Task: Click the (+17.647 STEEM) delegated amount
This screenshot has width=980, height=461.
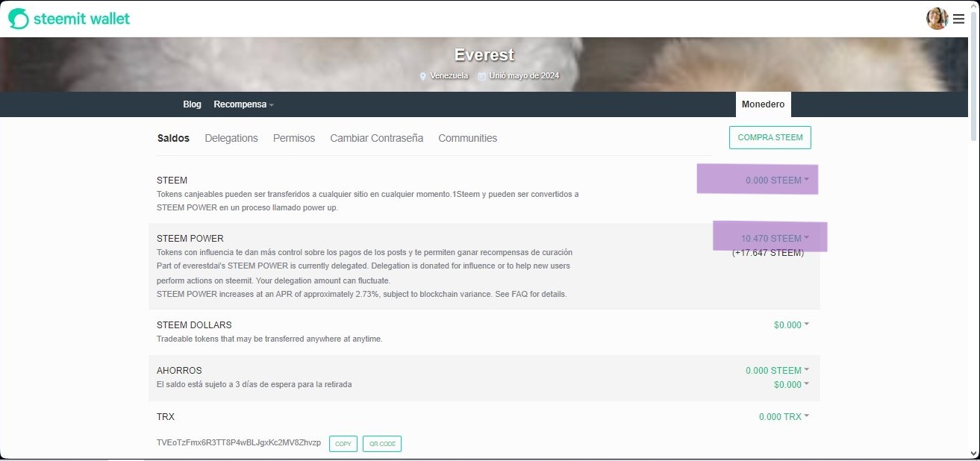Action: pos(768,253)
